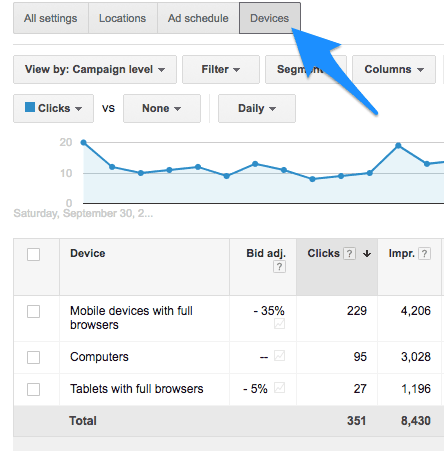
Task: Click the help icon beside Clicks header
Action: [x=349, y=254]
